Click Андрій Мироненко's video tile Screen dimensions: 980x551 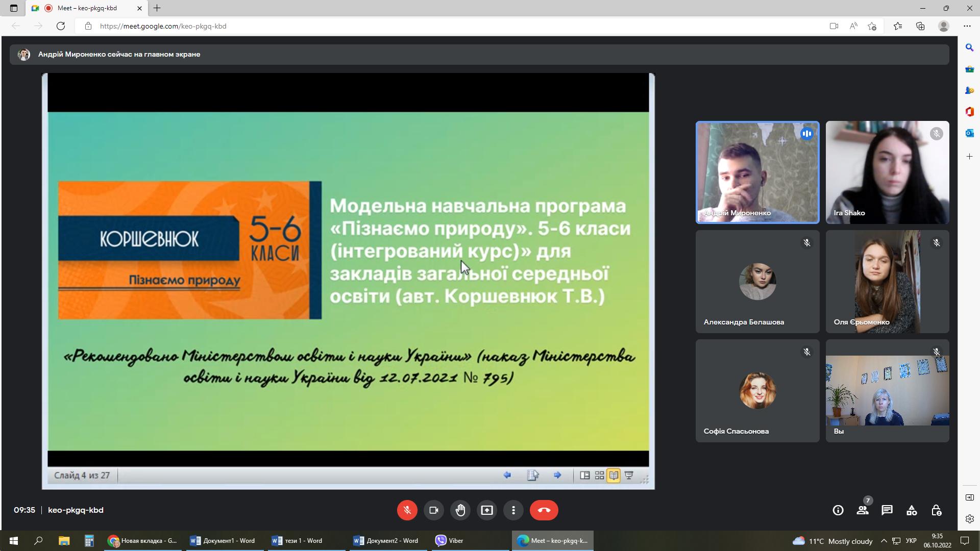pyautogui.click(x=757, y=172)
